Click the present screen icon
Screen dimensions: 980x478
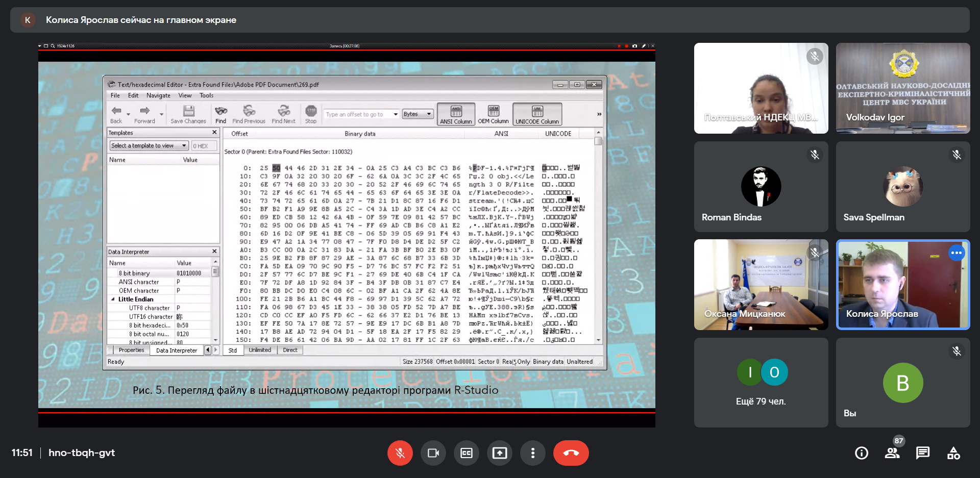500,453
